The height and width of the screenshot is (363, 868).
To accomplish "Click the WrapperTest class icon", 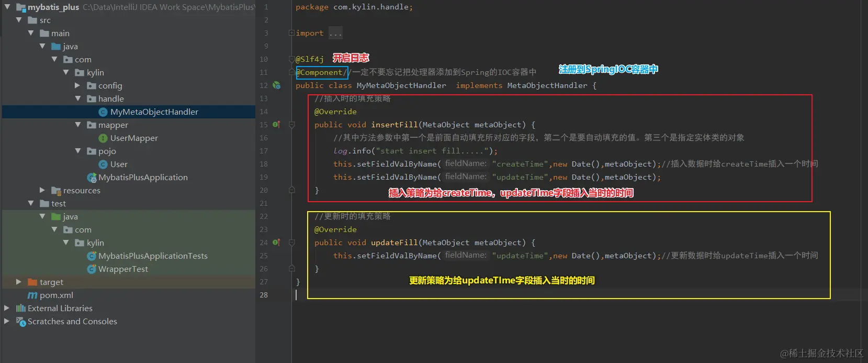I will (x=92, y=269).
